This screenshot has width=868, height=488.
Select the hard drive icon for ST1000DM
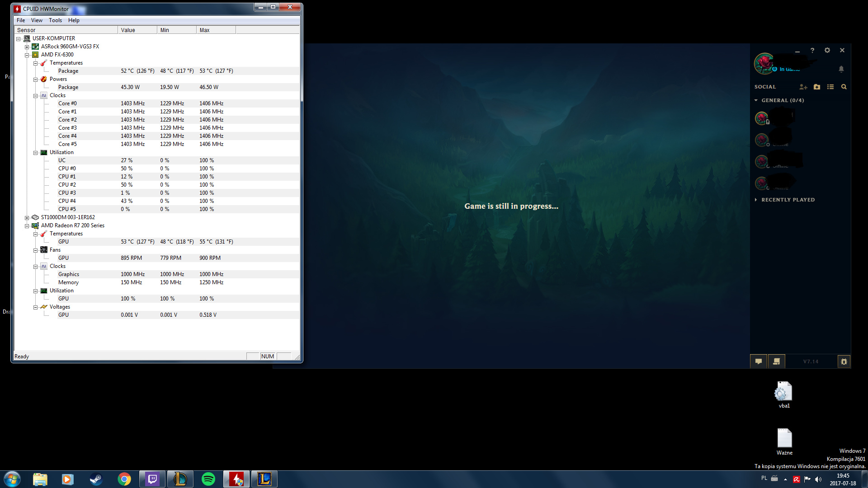(x=35, y=217)
